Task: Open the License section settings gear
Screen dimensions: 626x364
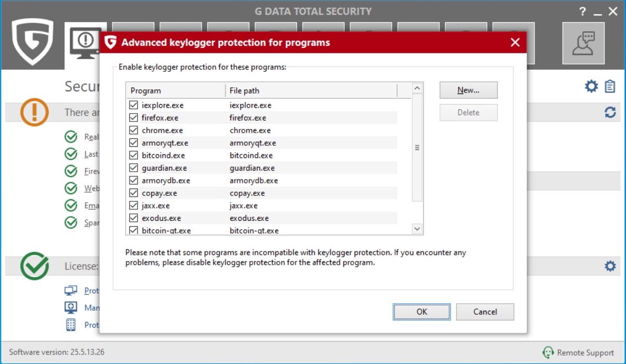Action: 610,266
